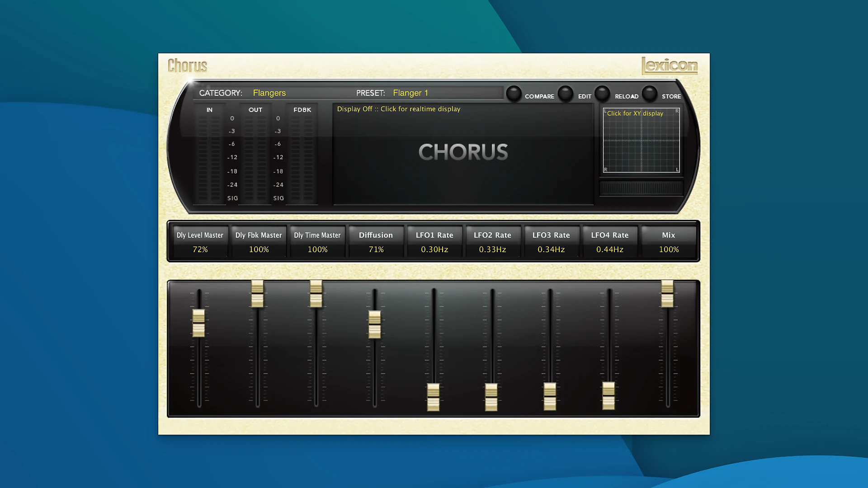
Task: Click the round EDIT button
Action: click(x=566, y=94)
